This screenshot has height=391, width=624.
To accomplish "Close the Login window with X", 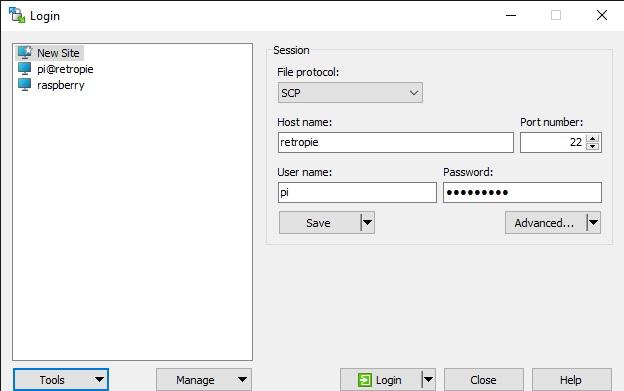I will [602, 16].
